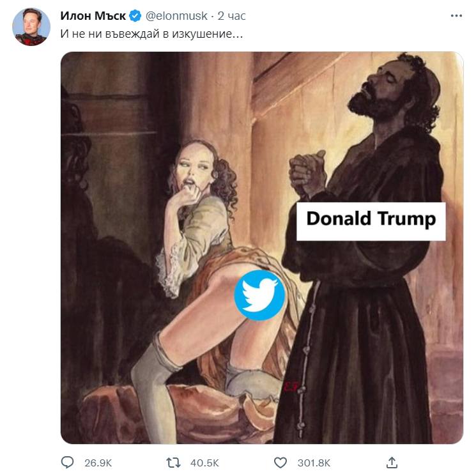
Task: Click the reply speech bubble icon
Action: pyautogui.click(x=68, y=461)
